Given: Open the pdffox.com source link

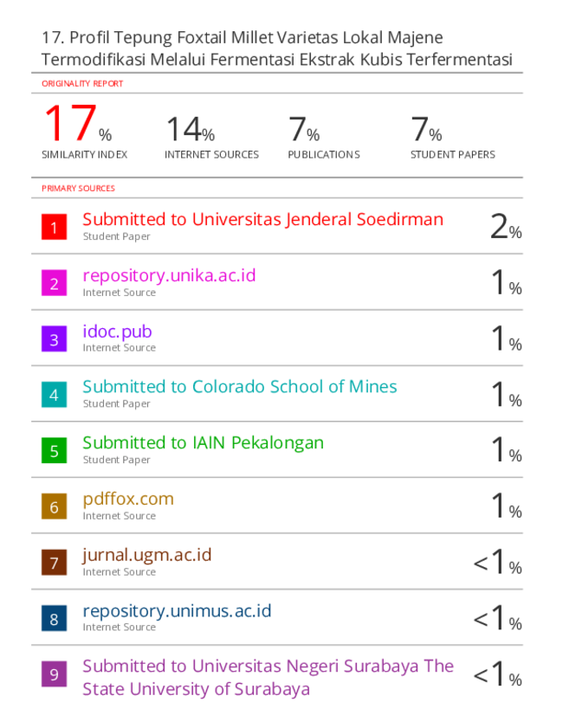Looking at the screenshot, I should click(128, 499).
